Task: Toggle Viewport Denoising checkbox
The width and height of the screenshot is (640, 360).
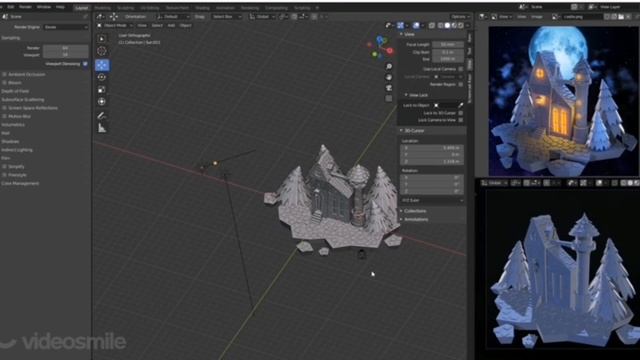Action: point(85,64)
